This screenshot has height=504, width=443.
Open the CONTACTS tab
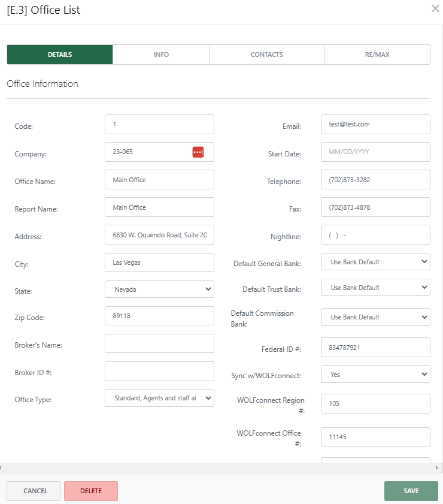tap(266, 54)
